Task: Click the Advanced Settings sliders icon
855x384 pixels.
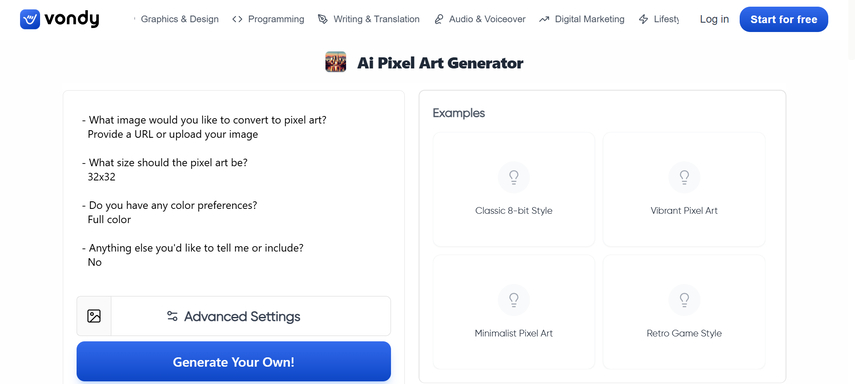Action: (x=172, y=316)
